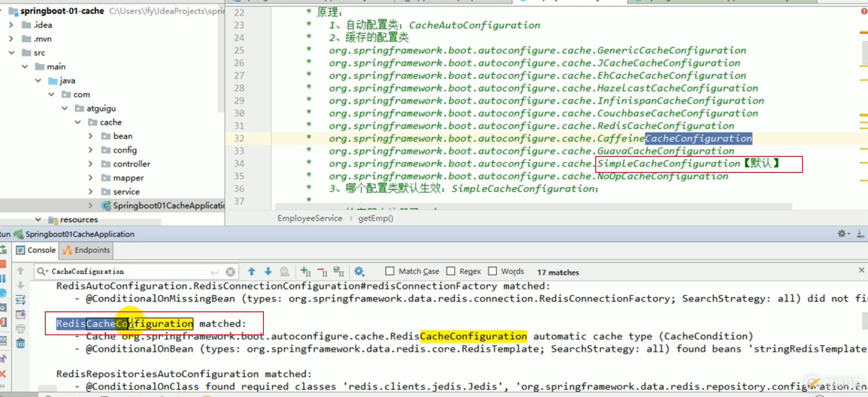The height and width of the screenshot is (397, 868).
Task: Clear the console search text
Action: click(x=230, y=272)
